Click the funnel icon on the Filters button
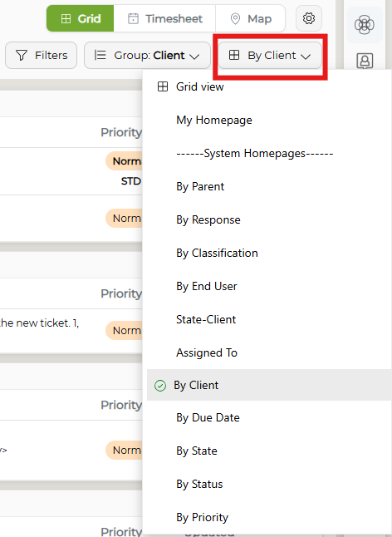The width and height of the screenshot is (392, 537). coord(22,55)
